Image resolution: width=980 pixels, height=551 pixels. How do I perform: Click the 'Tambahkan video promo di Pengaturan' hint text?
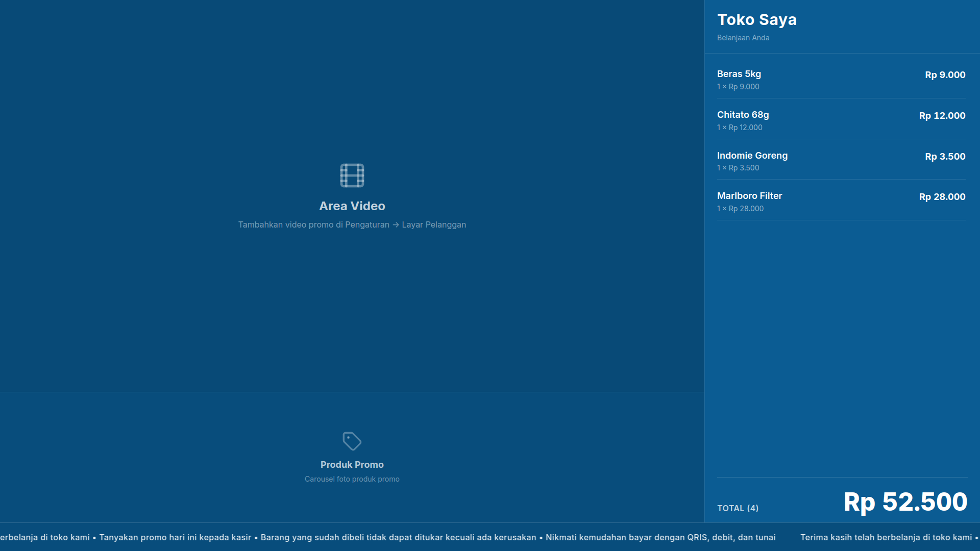pyautogui.click(x=352, y=224)
